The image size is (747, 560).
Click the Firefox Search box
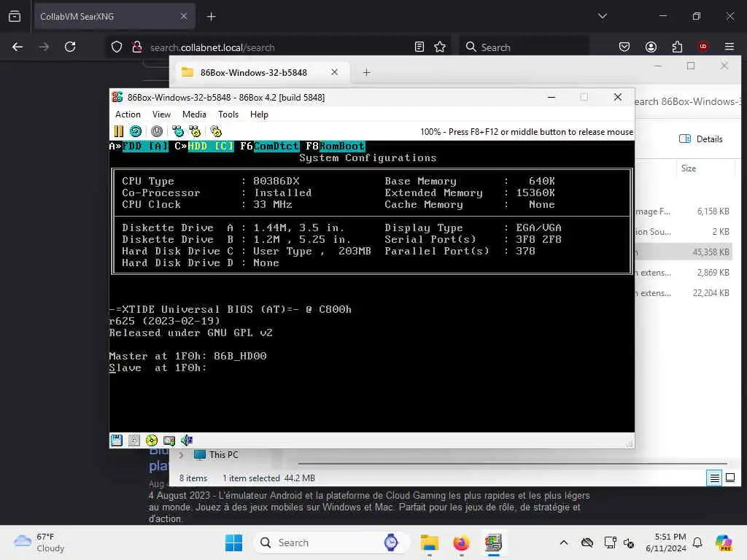click(x=524, y=47)
